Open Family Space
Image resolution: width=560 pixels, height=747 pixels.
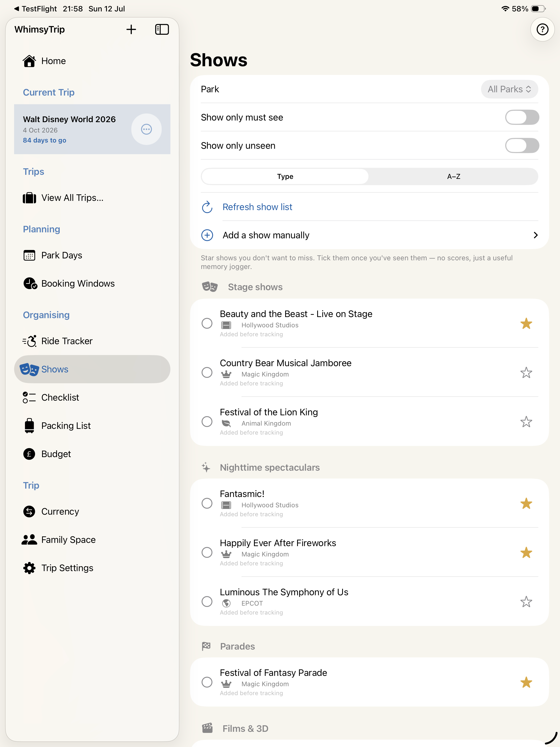coord(92,540)
